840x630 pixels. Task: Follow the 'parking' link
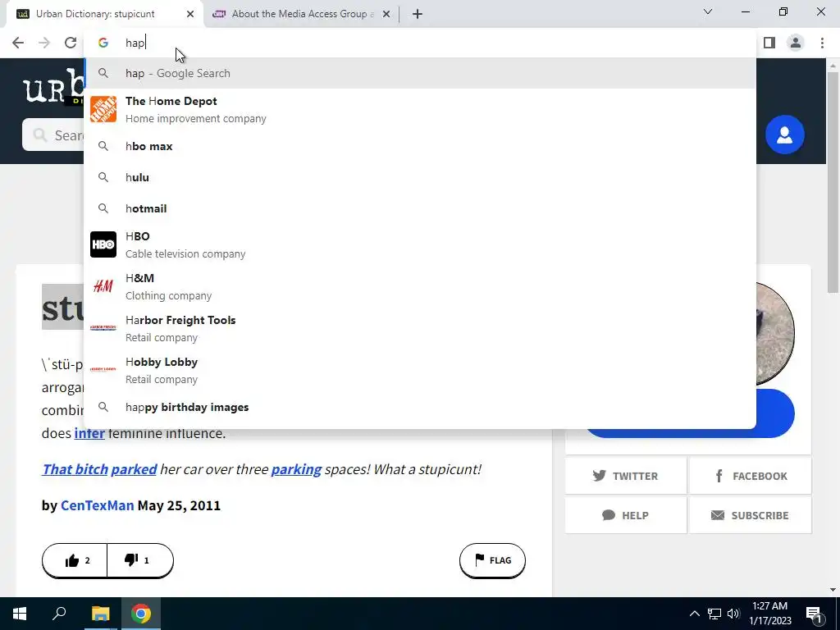click(296, 469)
